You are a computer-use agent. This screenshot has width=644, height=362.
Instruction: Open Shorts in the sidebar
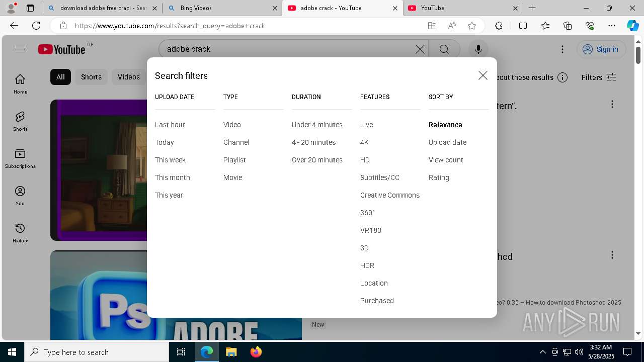coord(20,121)
